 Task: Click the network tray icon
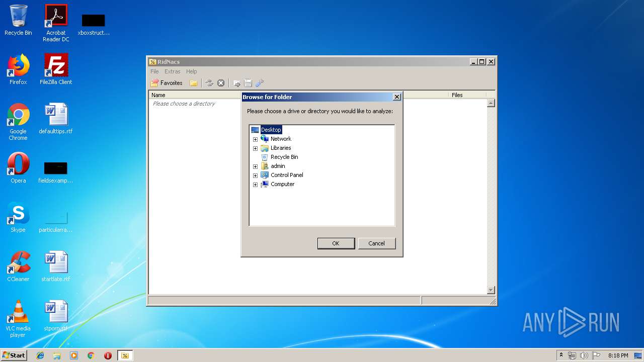pyautogui.click(x=572, y=355)
